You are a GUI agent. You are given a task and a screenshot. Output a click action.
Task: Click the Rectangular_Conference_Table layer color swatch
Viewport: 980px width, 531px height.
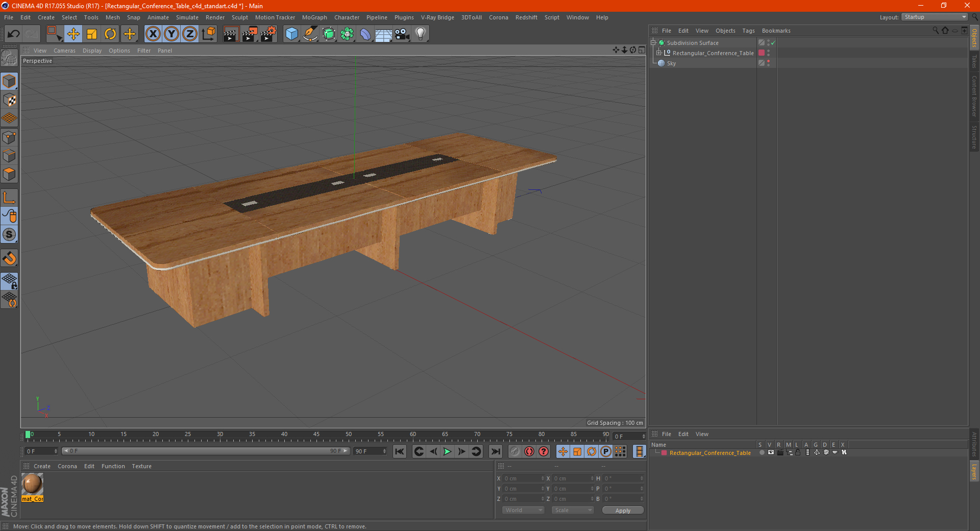coord(664,453)
